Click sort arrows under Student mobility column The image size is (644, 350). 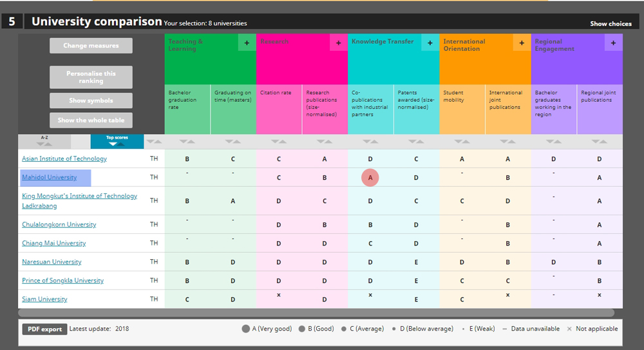click(462, 141)
